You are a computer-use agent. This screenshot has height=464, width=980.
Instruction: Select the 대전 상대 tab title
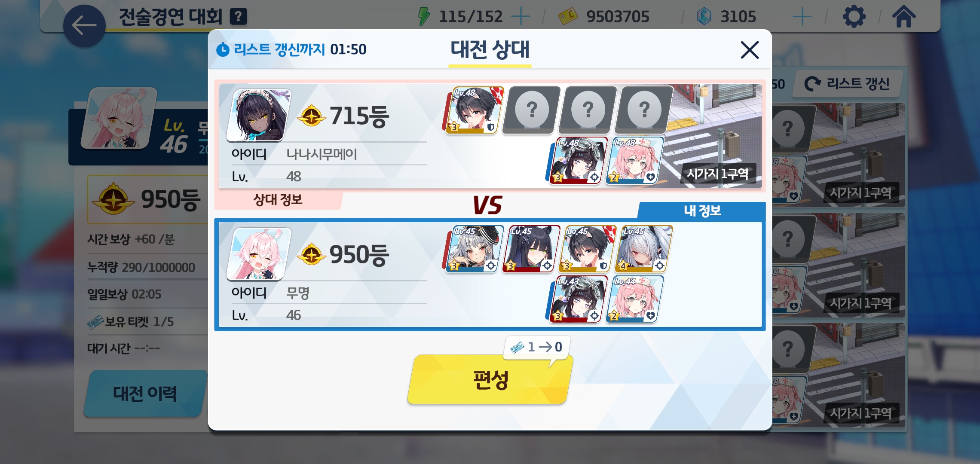(x=490, y=49)
